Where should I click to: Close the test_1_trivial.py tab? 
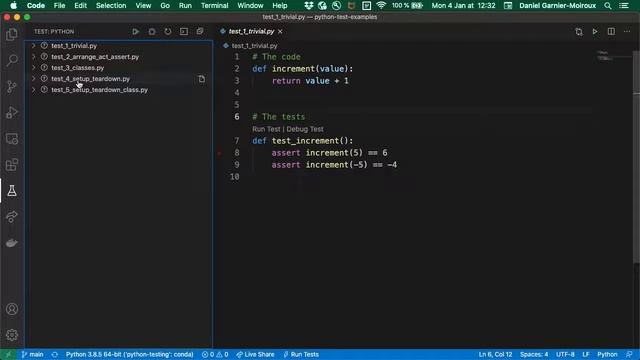point(280,31)
